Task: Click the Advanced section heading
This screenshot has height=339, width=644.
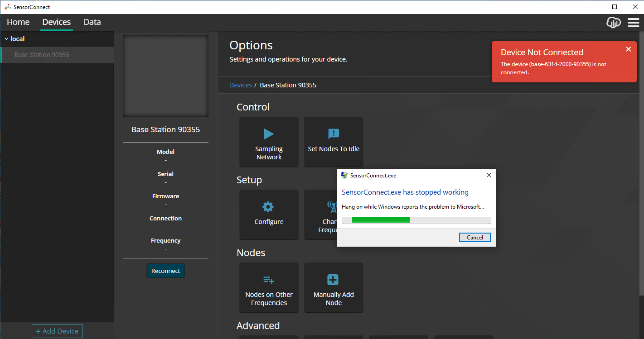Action: [258, 325]
